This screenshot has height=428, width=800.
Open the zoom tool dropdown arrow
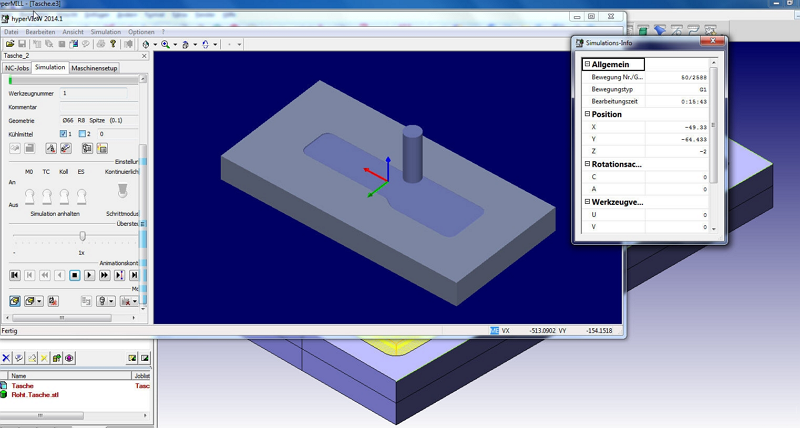[x=176, y=44]
